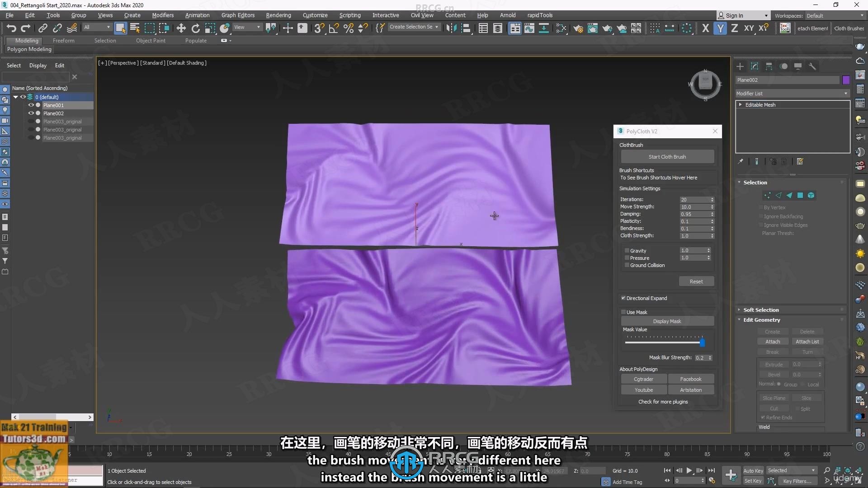Click the Artstation button
Image resolution: width=868 pixels, height=488 pixels.
point(691,390)
